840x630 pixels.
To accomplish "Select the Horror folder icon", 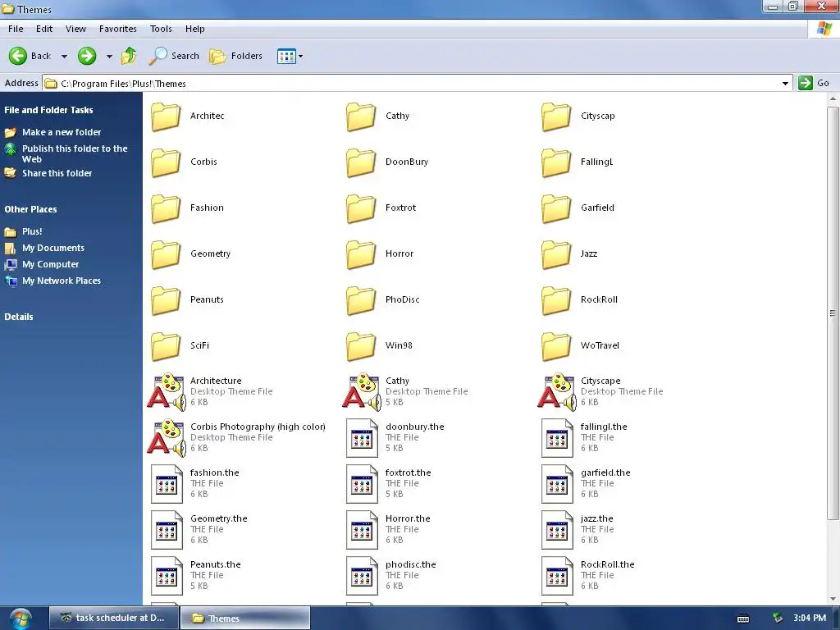I will click(x=361, y=254).
